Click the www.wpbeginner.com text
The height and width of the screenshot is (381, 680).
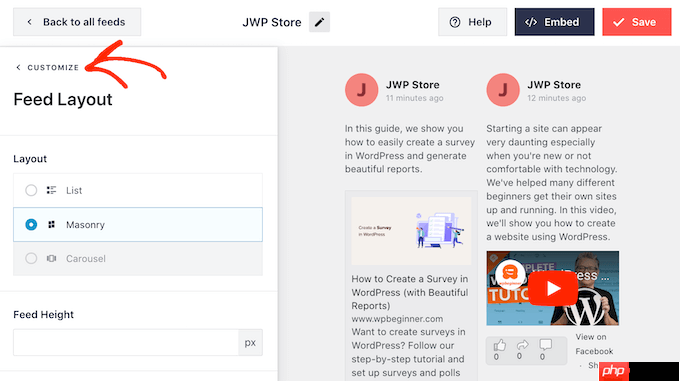tap(397, 319)
